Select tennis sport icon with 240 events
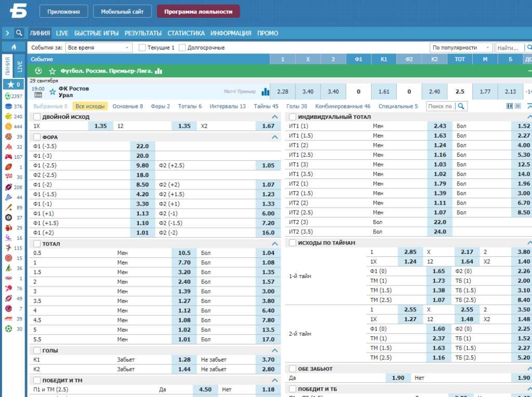The image size is (532, 397). click(8, 116)
